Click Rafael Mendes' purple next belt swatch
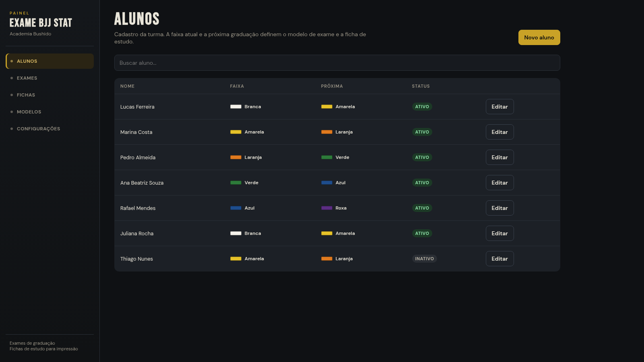This screenshot has width=644, height=362. (327, 208)
